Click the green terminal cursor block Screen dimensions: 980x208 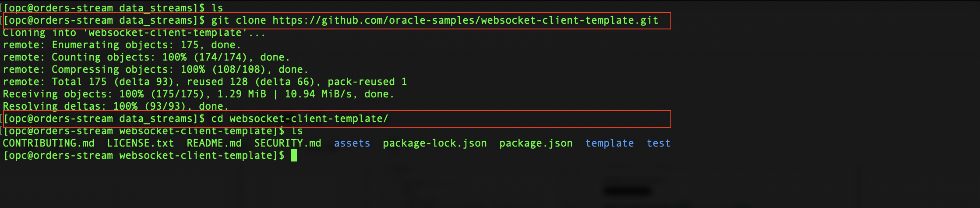coord(293,156)
